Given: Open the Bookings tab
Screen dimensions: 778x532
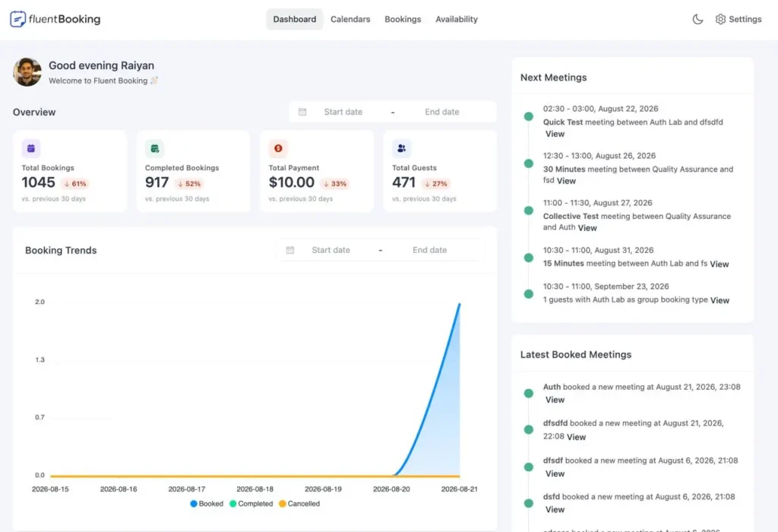Looking at the screenshot, I should pyautogui.click(x=403, y=19).
